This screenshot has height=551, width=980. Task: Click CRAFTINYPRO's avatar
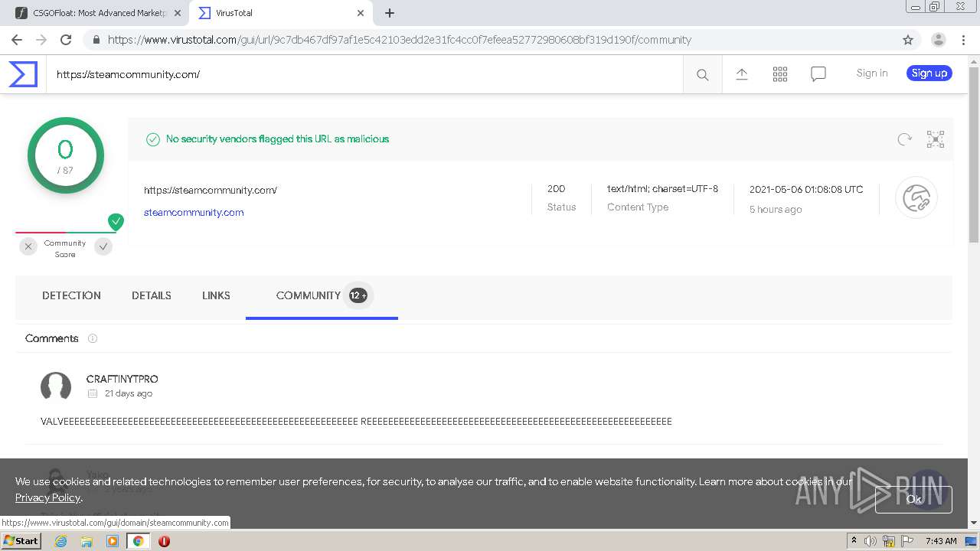[56, 386]
